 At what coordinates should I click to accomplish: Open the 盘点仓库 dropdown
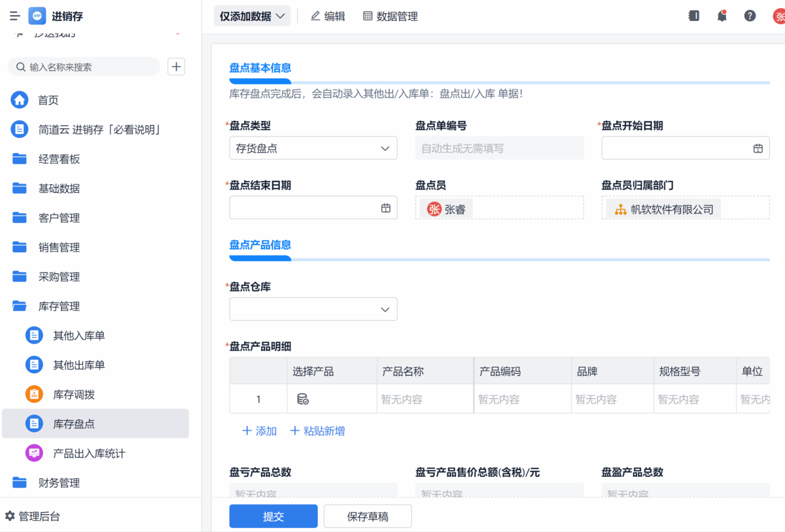point(313,309)
